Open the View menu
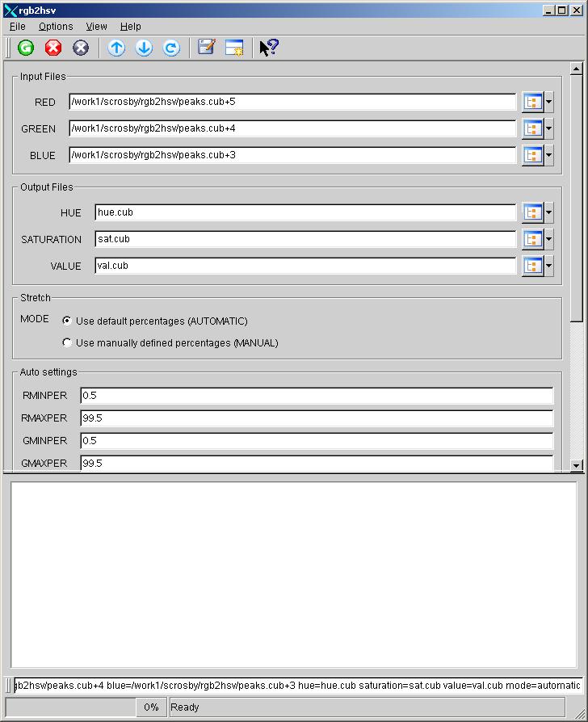Image resolution: width=588 pixels, height=722 pixels. [x=96, y=27]
